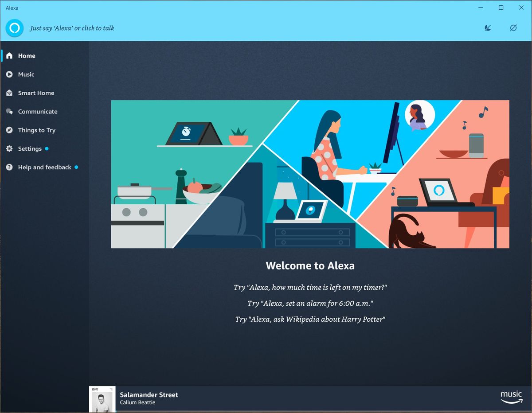The height and width of the screenshot is (413, 532).
Task: Click the Wikipedia Harry Potter suggestion
Action: [x=310, y=319]
